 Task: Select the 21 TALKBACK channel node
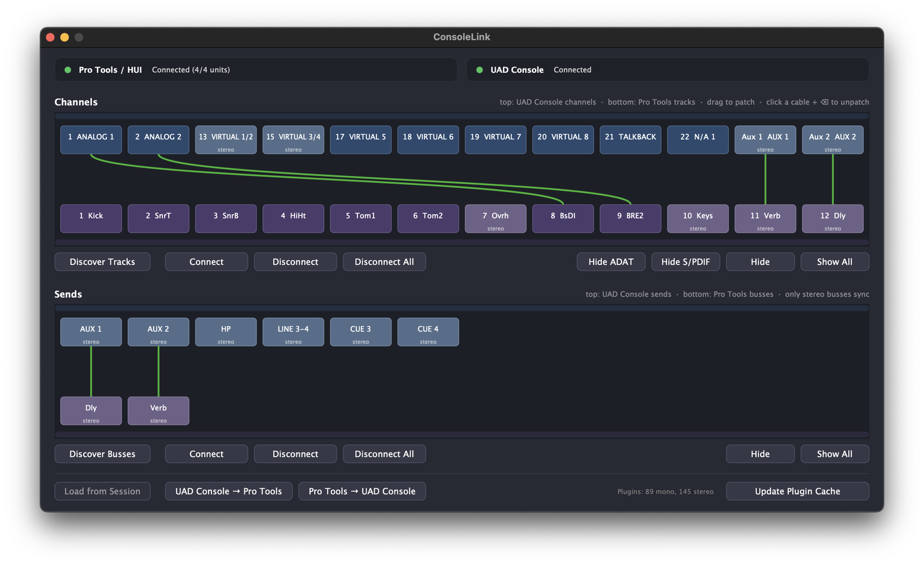[x=630, y=140]
